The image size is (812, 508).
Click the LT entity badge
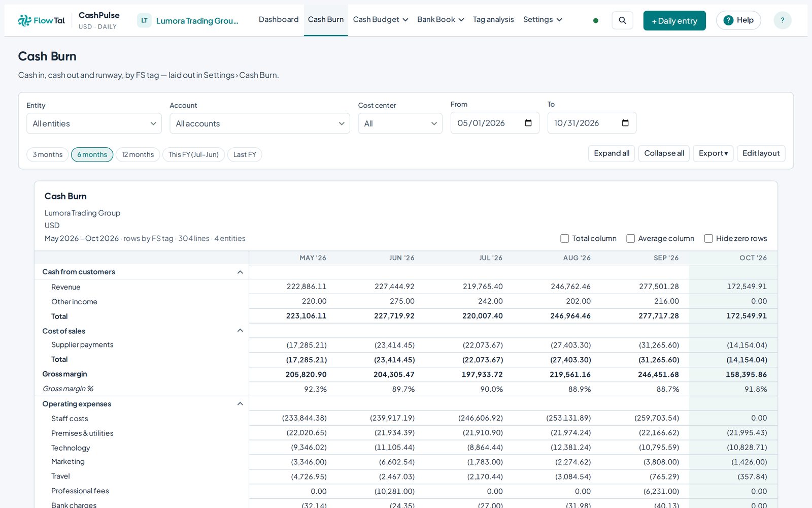pyautogui.click(x=144, y=20)
